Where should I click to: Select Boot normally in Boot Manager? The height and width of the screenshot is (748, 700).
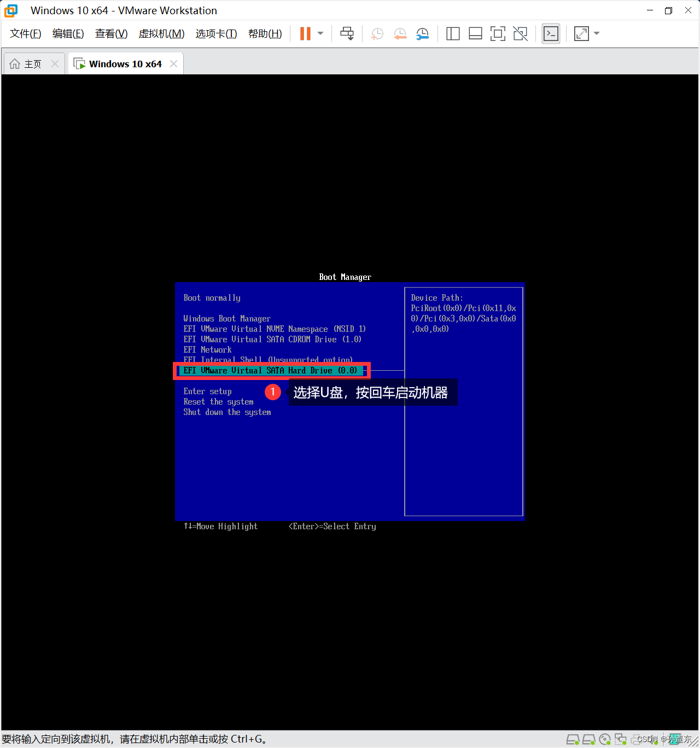click(x=212, y=298)
